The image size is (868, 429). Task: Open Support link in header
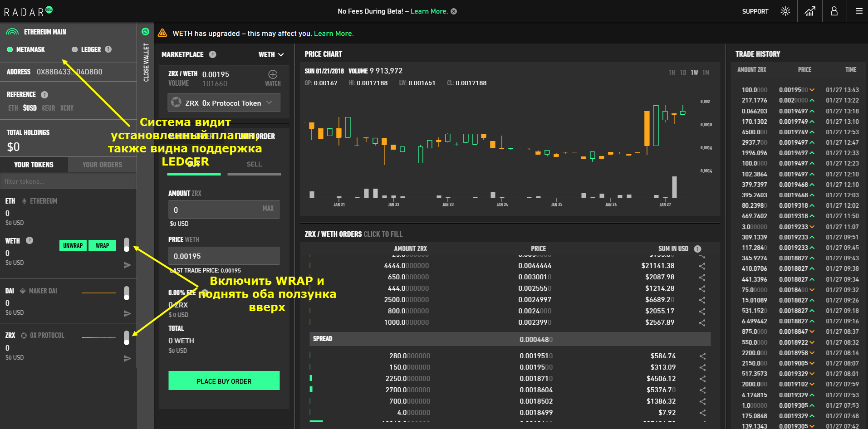755,11
